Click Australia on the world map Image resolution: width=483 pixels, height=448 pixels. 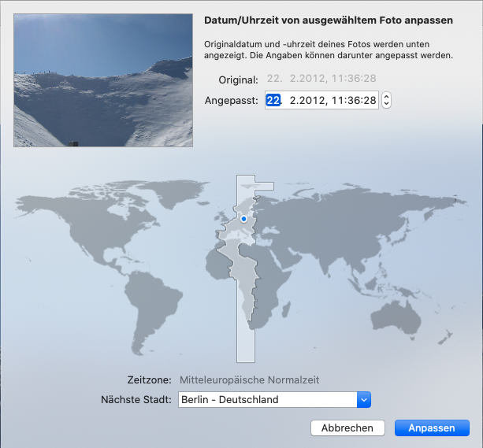396,317
